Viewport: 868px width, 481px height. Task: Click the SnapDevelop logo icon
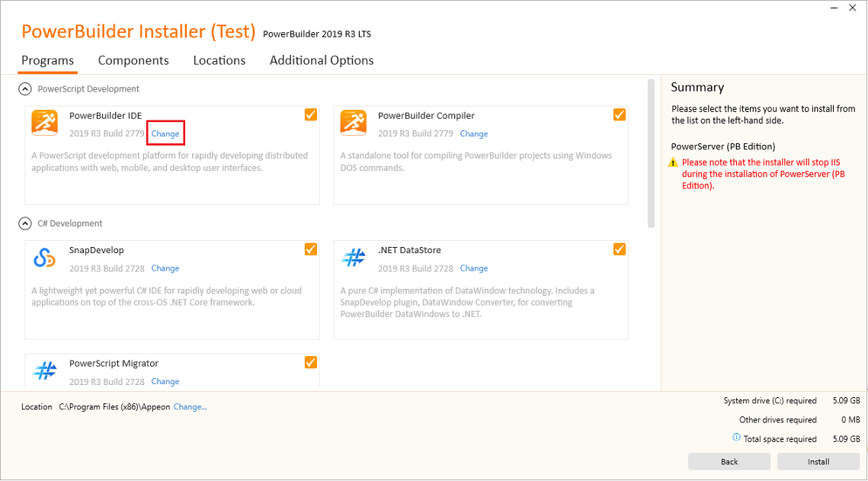44,258
